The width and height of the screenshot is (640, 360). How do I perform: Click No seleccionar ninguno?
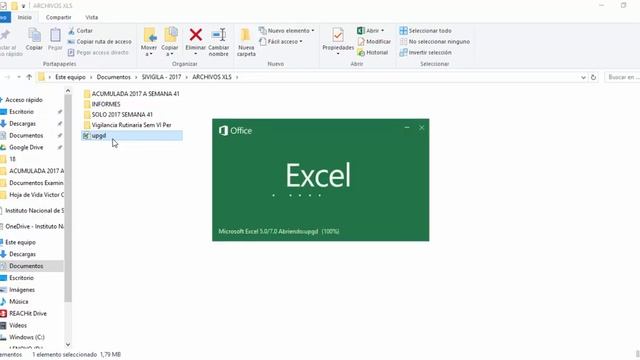pyautogui.click(x=434, y=42)
